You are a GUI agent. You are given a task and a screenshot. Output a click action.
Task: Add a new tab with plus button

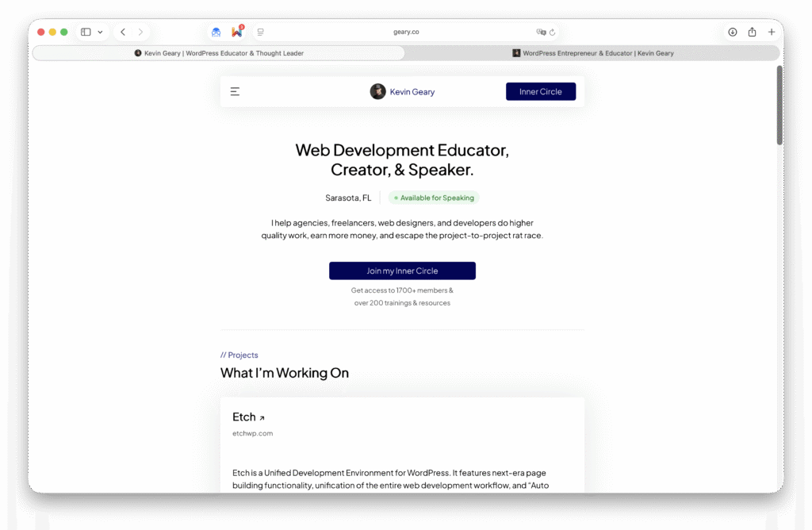point(771,32)
